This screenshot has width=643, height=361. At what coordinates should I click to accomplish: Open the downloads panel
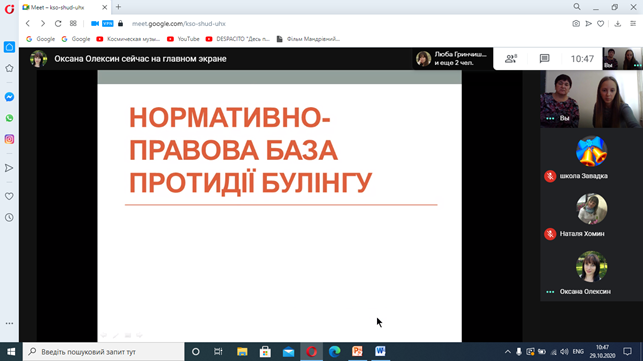click(x=618, y=24)
